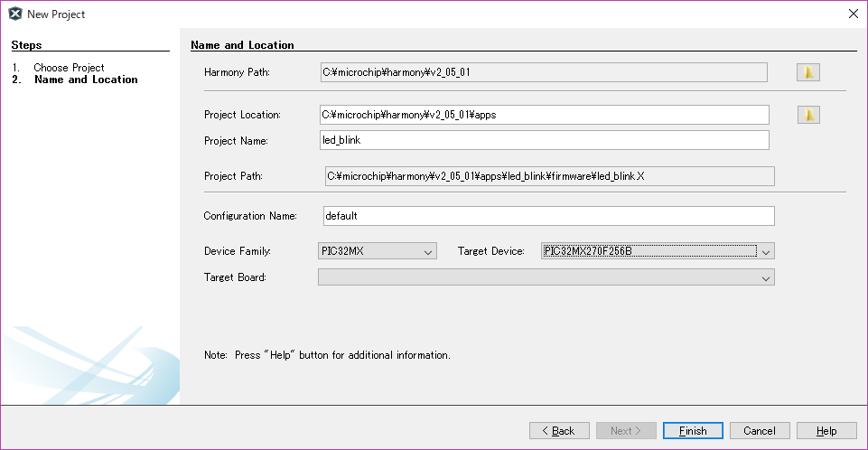The width and height of the screenshot is (868, 450).
Task: Select the Choose Project step
Action: coord(69,68)
